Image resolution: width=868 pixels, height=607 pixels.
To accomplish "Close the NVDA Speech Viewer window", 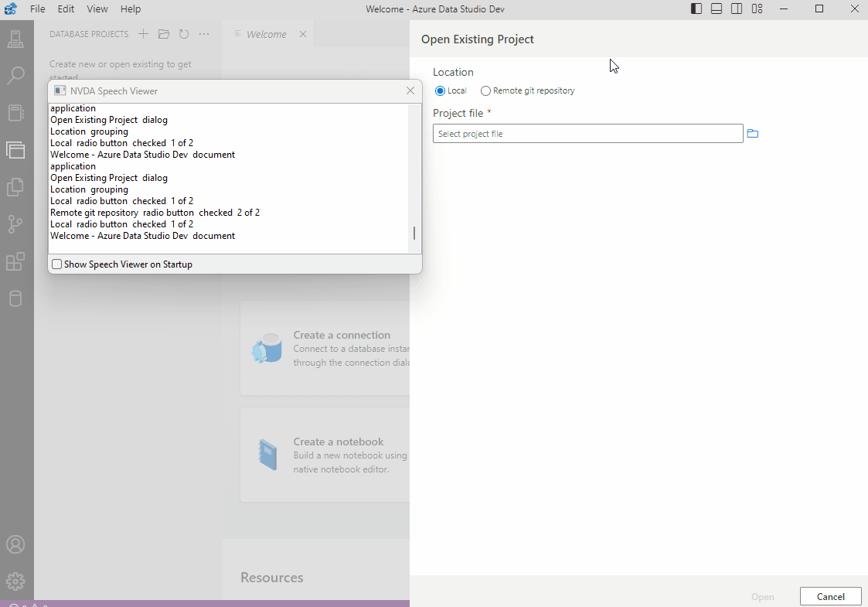I will click(410, 90).
